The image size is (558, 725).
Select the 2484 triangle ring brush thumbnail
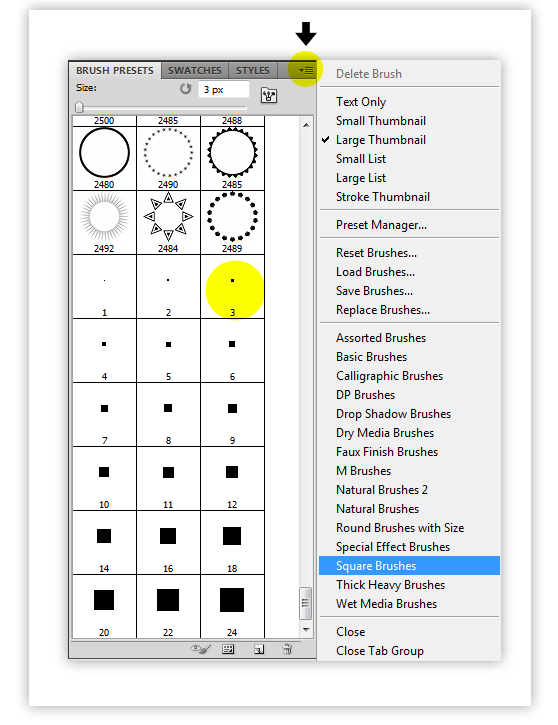(x=168, y=222)
